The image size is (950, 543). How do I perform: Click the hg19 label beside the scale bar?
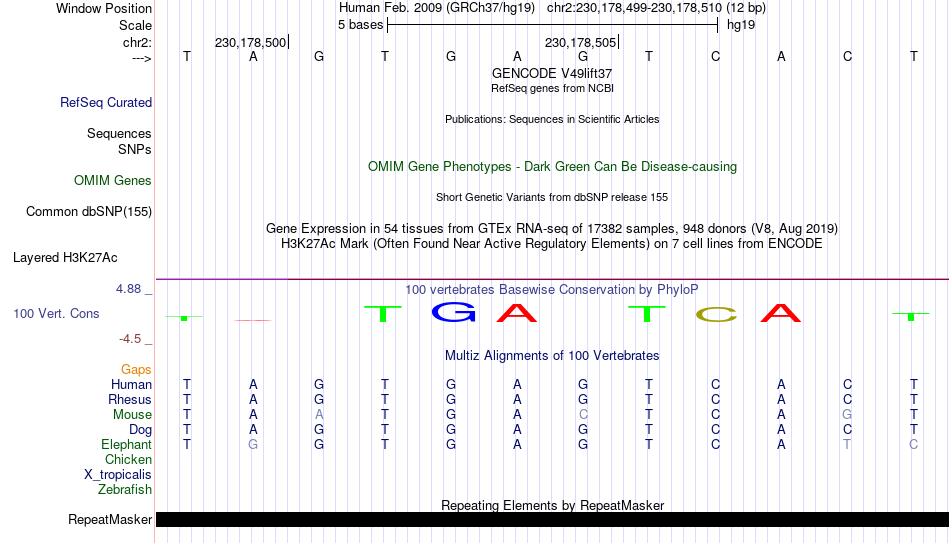[741, 25]
